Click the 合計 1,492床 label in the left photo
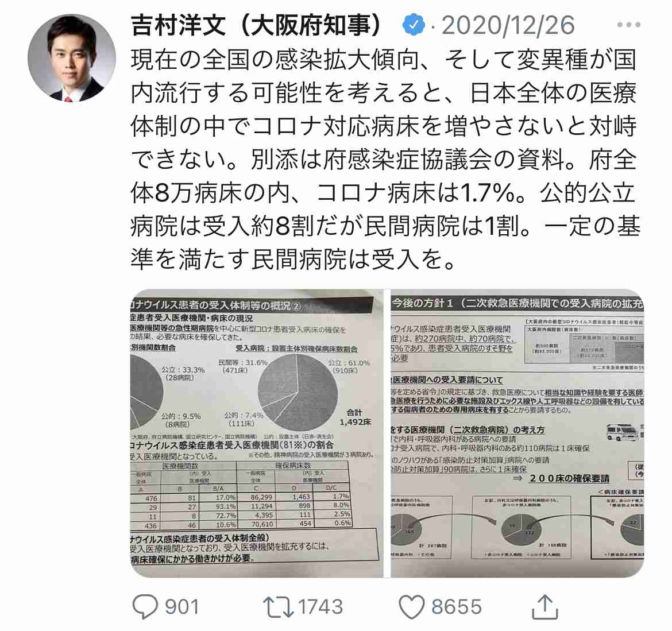Screen dimensions: 672x631 tap(356, 417)
